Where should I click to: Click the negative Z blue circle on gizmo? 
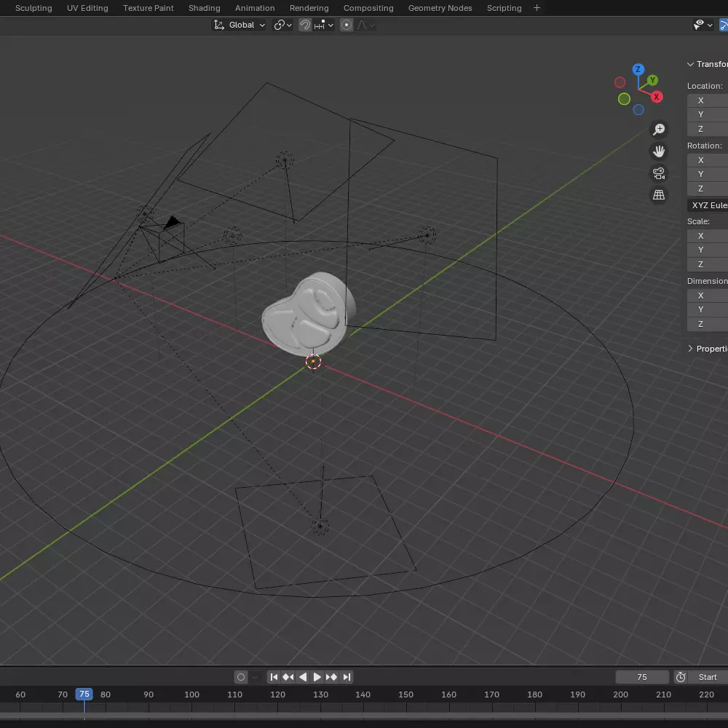pyautogui.click(x=638, y=110)
